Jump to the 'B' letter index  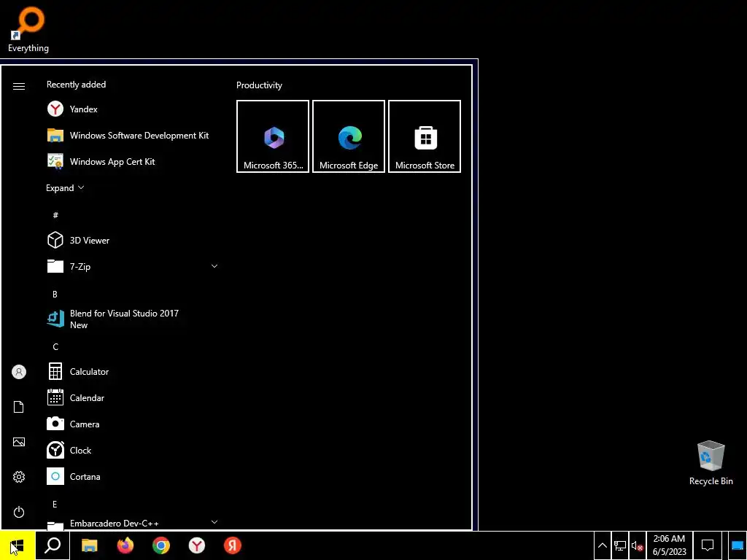pos(55,295)
